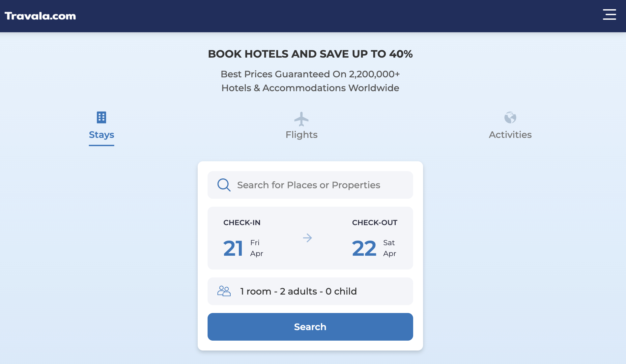Click the CHECK-IN label

[242, 223]
